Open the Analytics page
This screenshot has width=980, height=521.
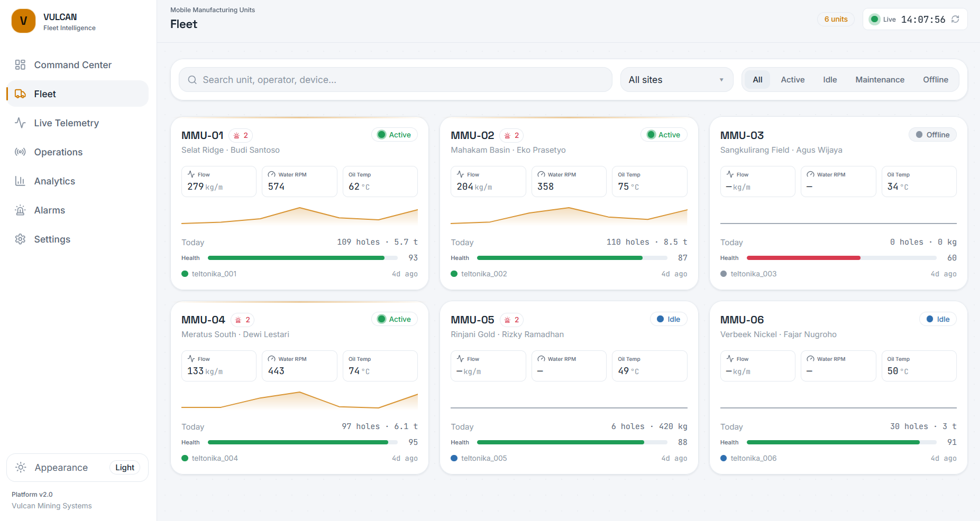click(77, 181)
